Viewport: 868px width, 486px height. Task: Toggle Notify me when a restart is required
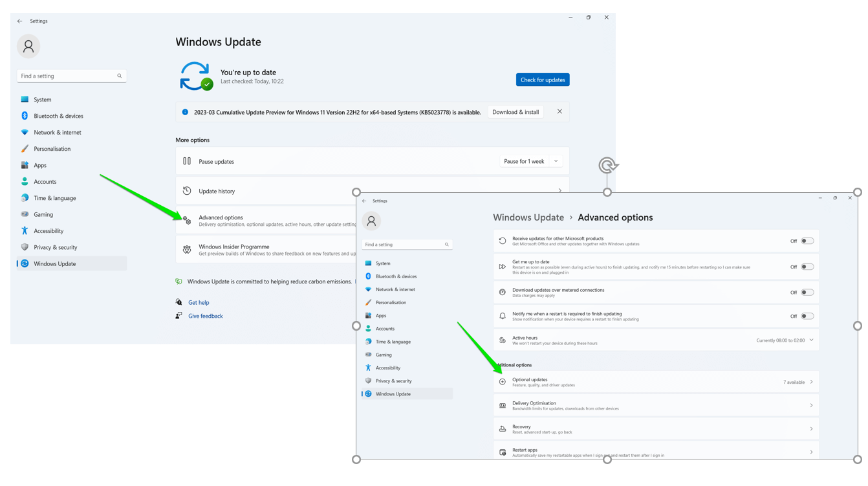point(807,316)
